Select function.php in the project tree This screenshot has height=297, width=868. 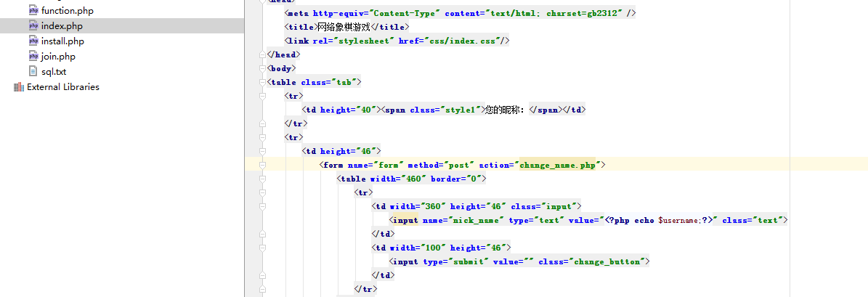(x=67, y=10)
